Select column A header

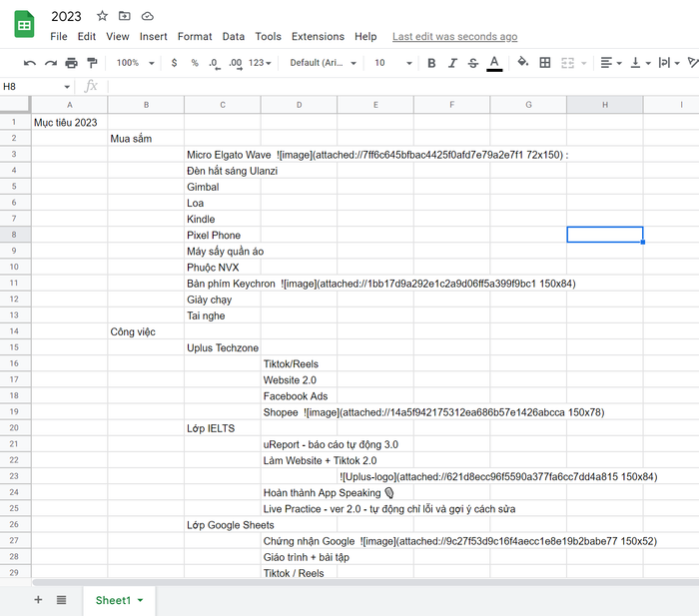click(70, 105)
